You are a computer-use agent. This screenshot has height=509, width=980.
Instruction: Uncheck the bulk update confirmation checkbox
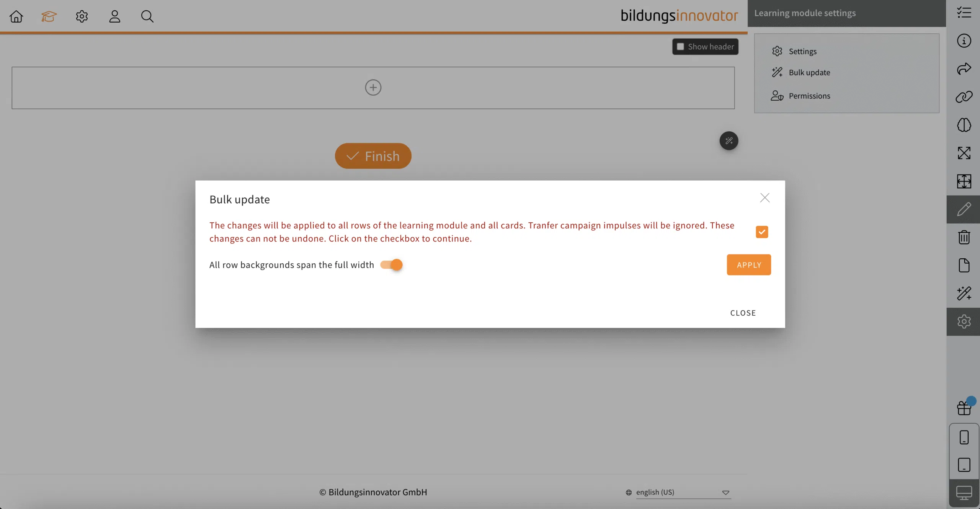point(762,232)
